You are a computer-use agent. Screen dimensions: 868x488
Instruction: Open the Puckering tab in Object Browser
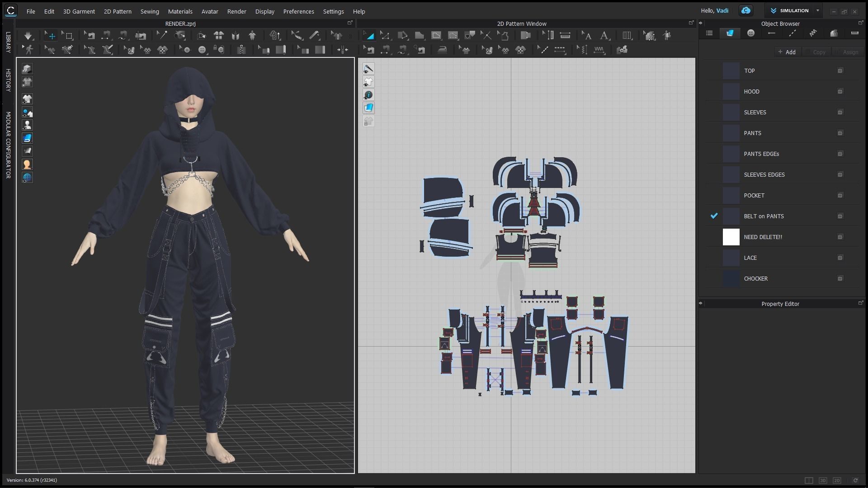click(813, 33)
